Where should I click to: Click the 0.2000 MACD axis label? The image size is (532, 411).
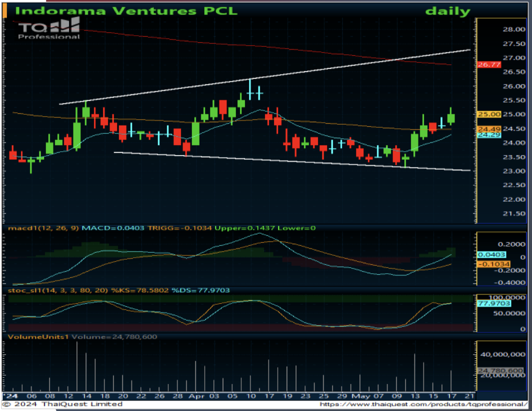click(511, 244)
